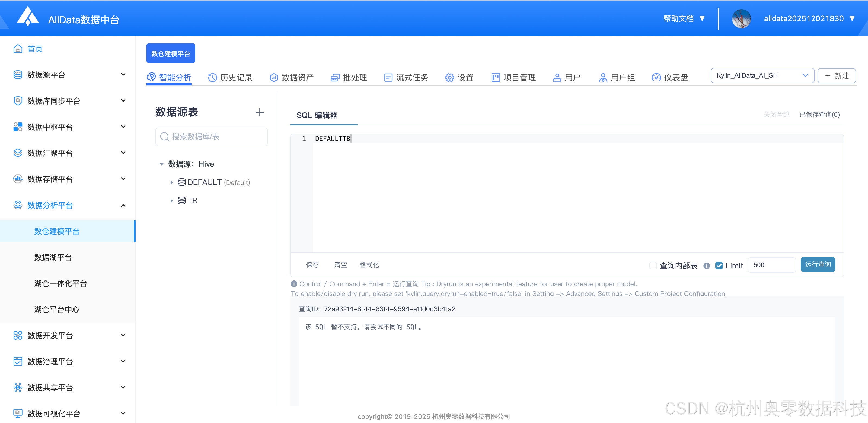The height and width of the screenshot is (423, 868).
Task: Click the Limit value input field
Action: click(771, 265)
